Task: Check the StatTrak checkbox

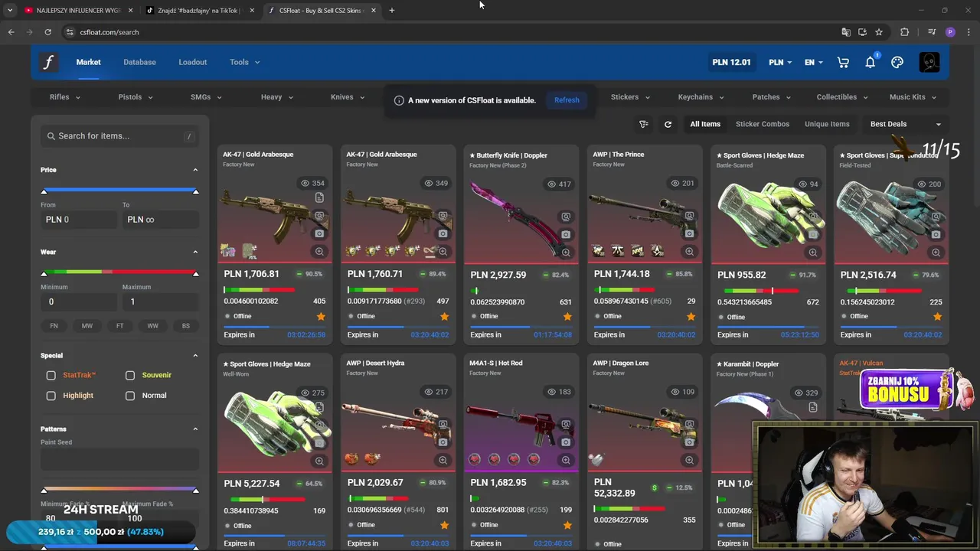Action: click(51, 375)
